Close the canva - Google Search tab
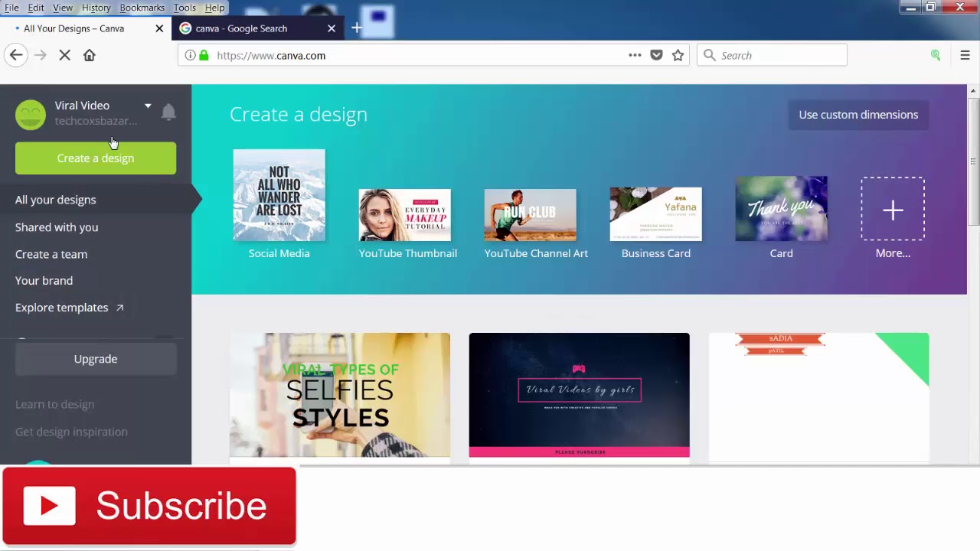The image size is (980, 551). 332,28
